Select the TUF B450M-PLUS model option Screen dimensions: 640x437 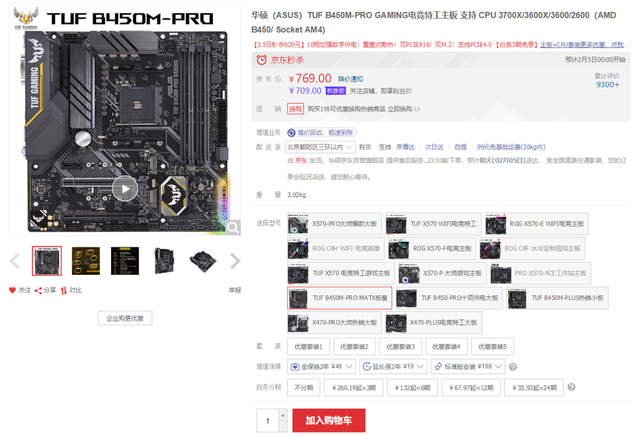[x=557, y=298]
